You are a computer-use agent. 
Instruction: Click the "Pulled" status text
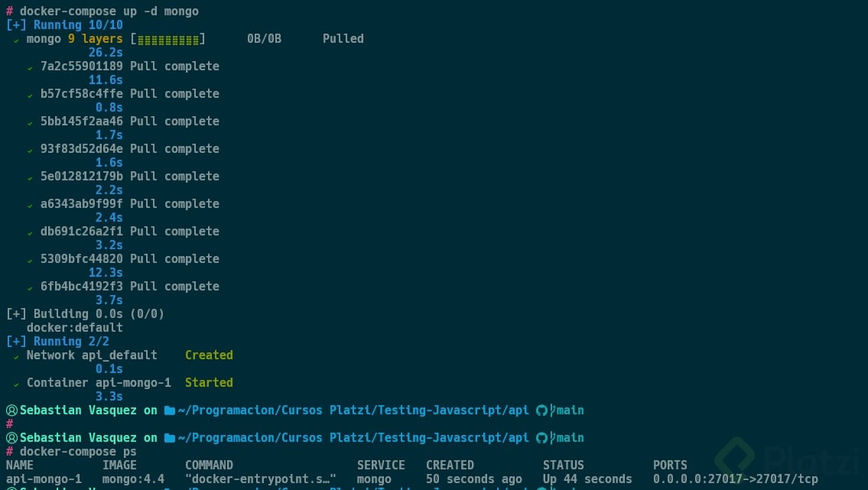(343, 39)
